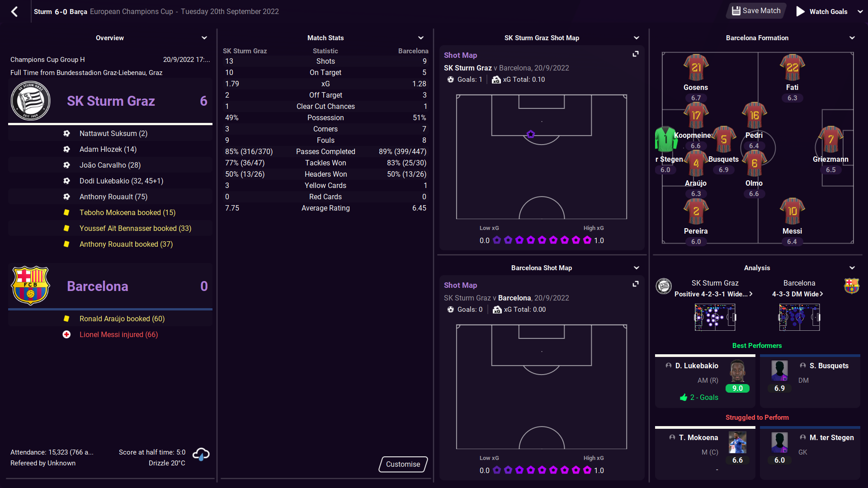Select Messi shirt number 10
868x488 pixels.
point(792,211)
